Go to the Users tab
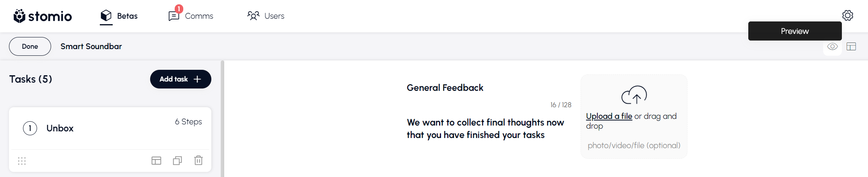Screen dimensions: 868x177 click(266, 16)
